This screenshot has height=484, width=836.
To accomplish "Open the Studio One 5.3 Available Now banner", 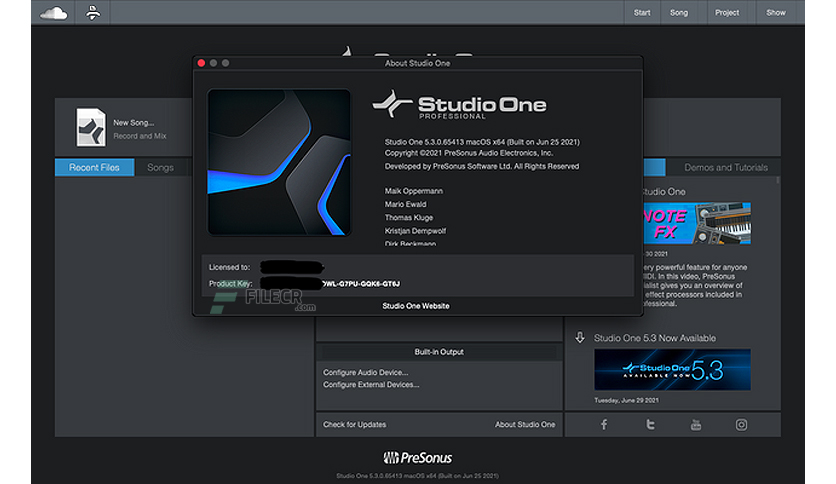I will click(672, 369).
